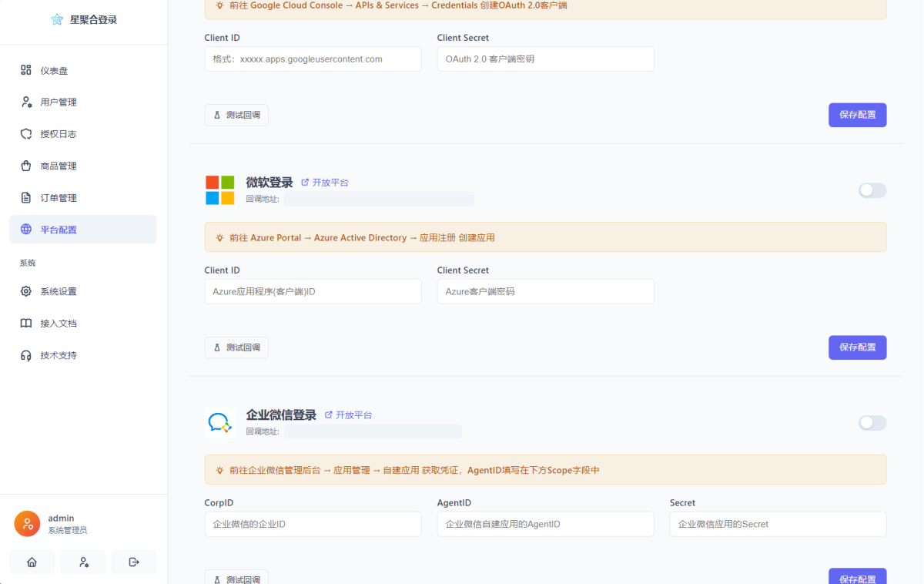Click the 系统设置 gear icon
The image size is (924, 584).
26,291
